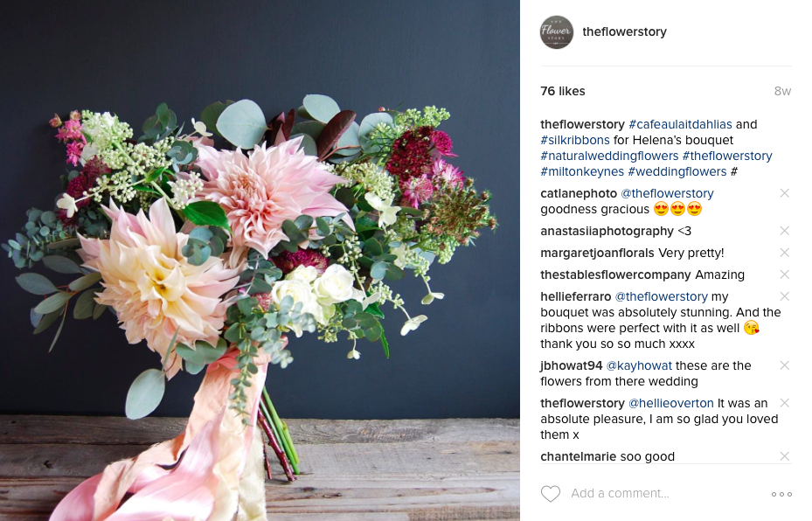Screen dimensions: 812x521
Task: Open @hellieoverton mention link
Action: 670,403
